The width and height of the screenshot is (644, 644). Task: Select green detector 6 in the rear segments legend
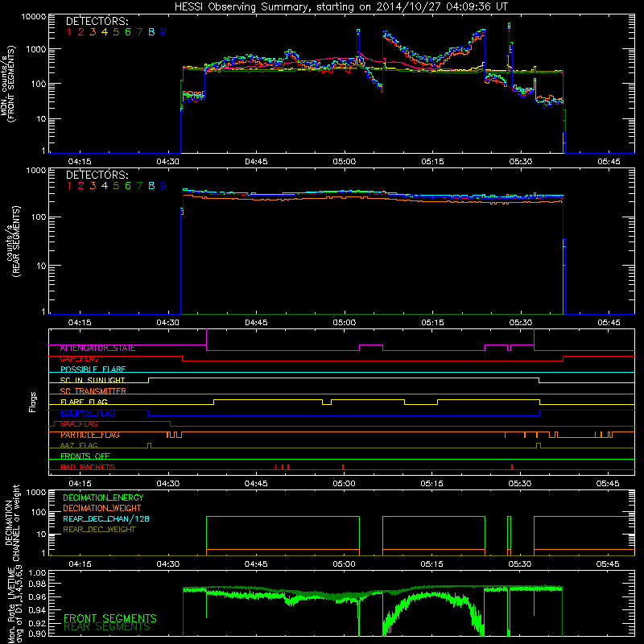tap(128, 186)
